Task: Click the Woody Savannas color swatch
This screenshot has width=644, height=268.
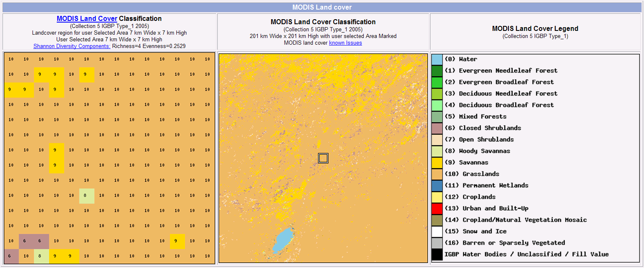Action: (437, 151)
